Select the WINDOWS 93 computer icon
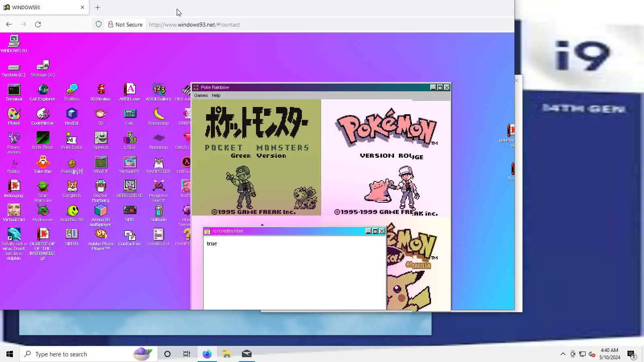The height and width of the screenshot is (362, 644). coord(14,44)
